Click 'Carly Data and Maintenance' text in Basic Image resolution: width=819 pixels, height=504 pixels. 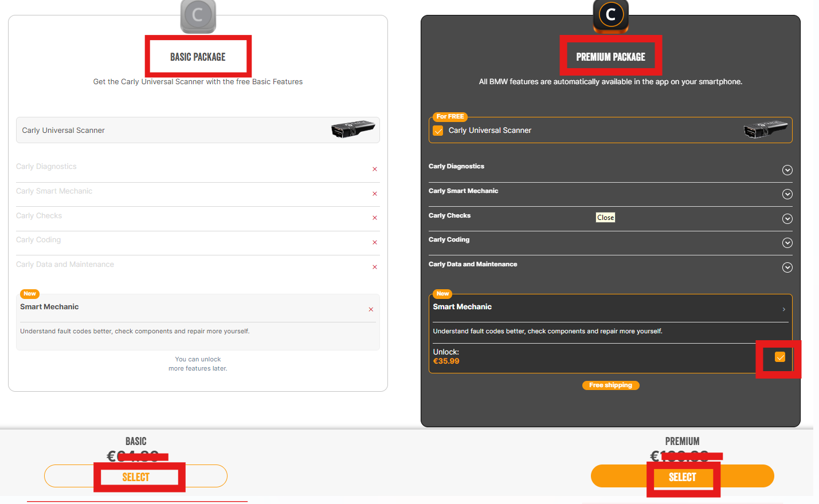[65, 265]
